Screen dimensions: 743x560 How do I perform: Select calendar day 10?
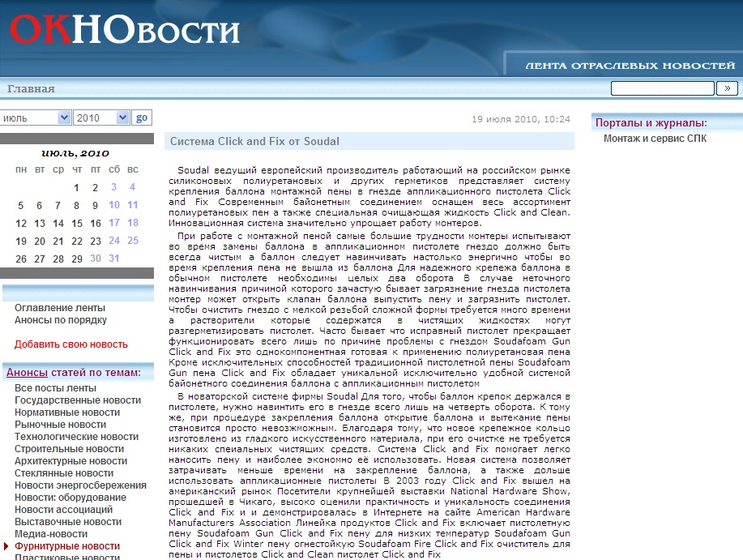(114, 205)
